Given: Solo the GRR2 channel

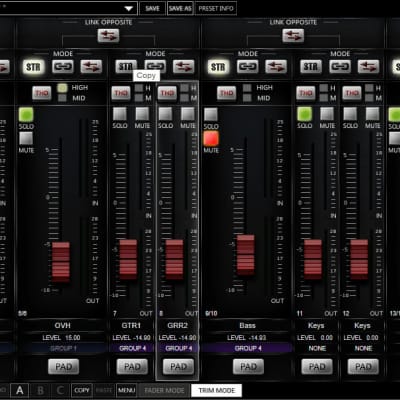Looking at the screenshot, I should point(165,114).
